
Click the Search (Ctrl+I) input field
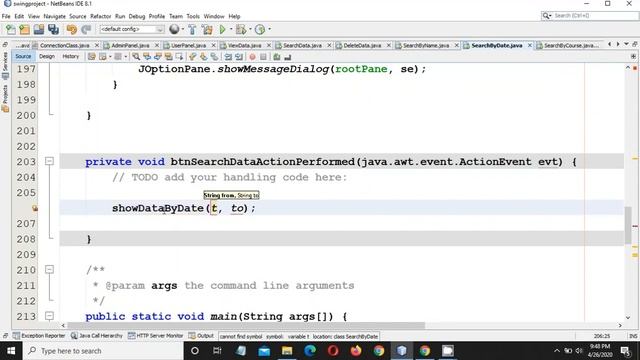click(x=594, y=16)
